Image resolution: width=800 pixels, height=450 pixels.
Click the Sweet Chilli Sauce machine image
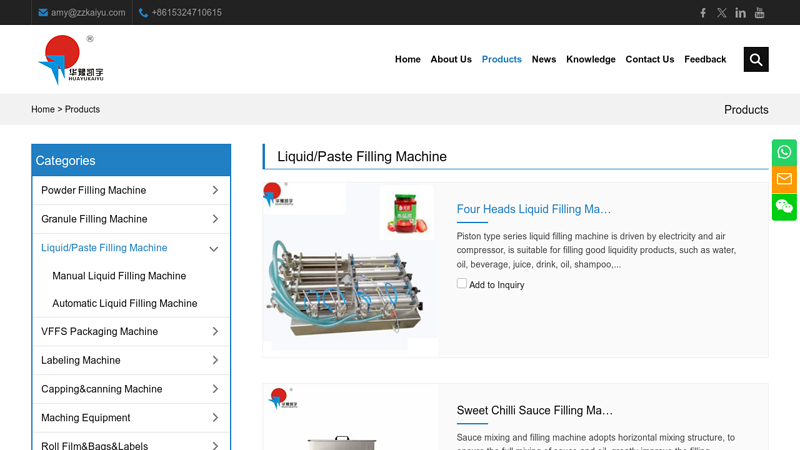pyautogui.click(x=351, y=417)
